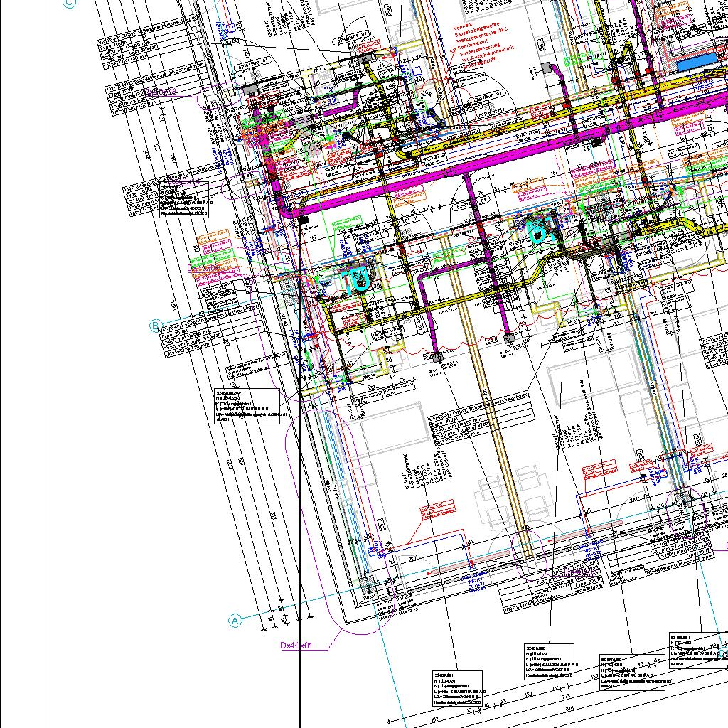Image resolution: width=728 pixels, height=728 pixels.
Task: Click callout box left of thick black line
Action: click(247, 406)
